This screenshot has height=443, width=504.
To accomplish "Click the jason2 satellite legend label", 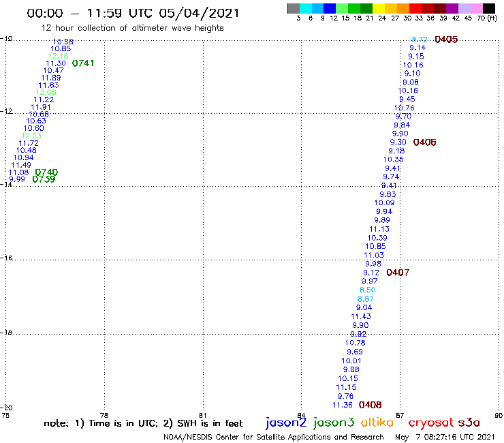I will (x=286, y=423).
